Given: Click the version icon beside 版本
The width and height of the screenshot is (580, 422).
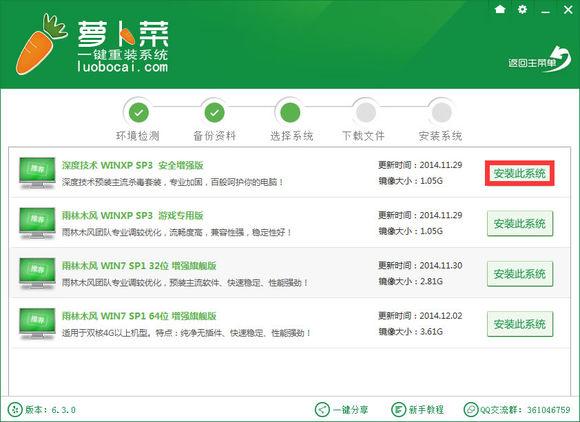Looking at the screenshot, I should tap(15, 409).
